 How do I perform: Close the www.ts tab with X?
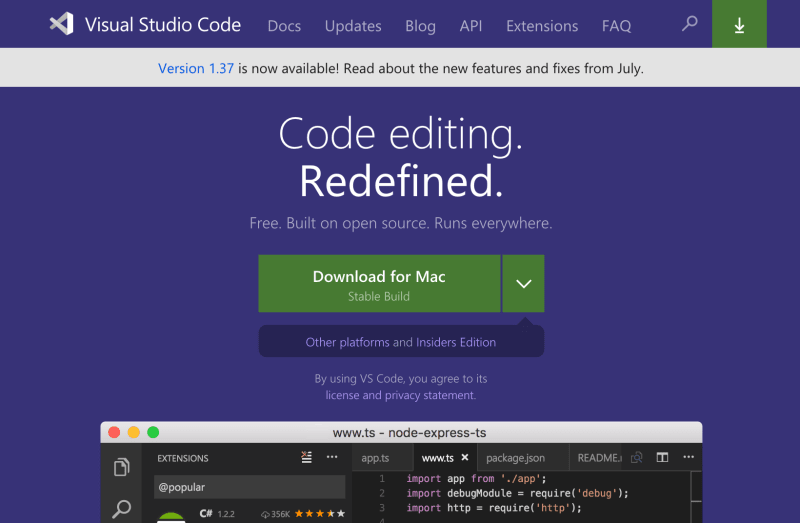tap(465, 458)
